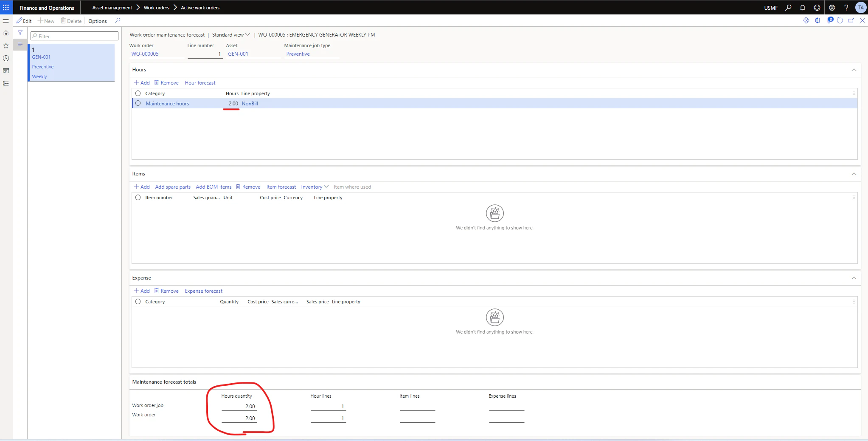Image resolution: width=868 pixels, height=441 pixels.
Task: Open the Settings gear
Action: [832, 8]
